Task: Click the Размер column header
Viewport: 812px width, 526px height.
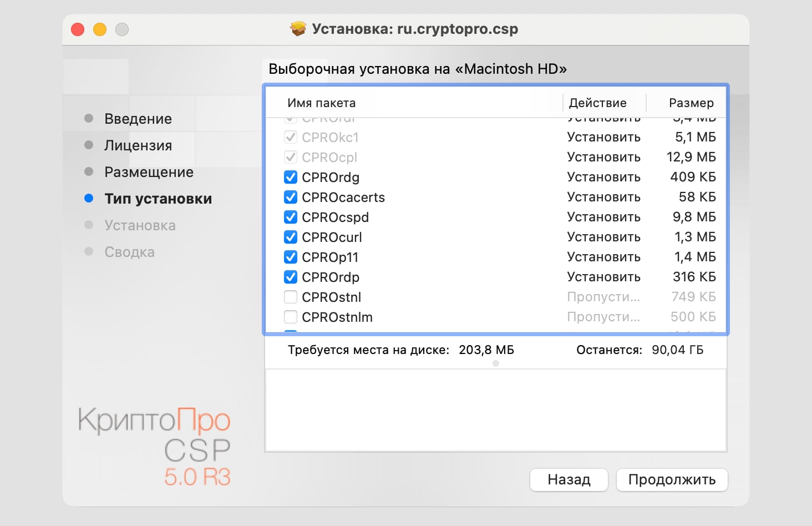Action: tap(691, 103)
